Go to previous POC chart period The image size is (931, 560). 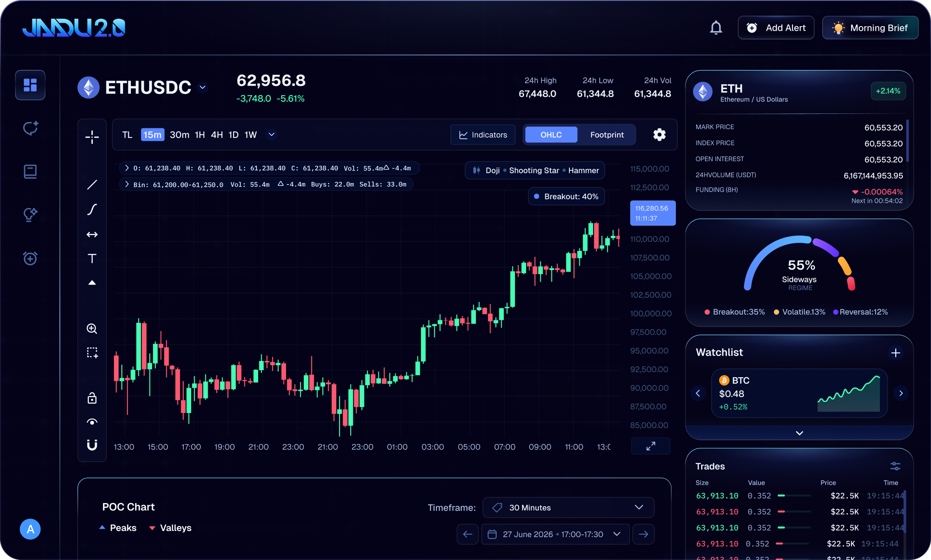coord(468,534)
